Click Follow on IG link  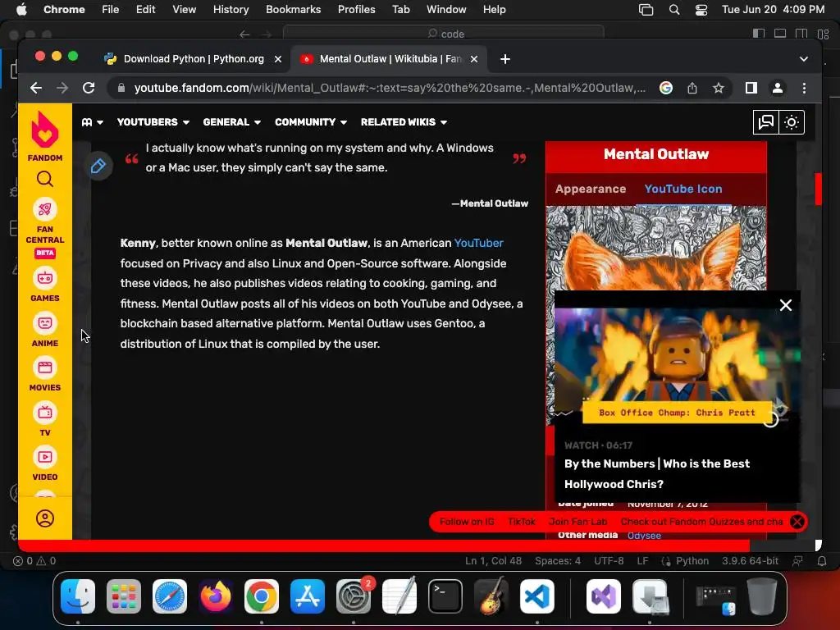[x=467, y=521]
